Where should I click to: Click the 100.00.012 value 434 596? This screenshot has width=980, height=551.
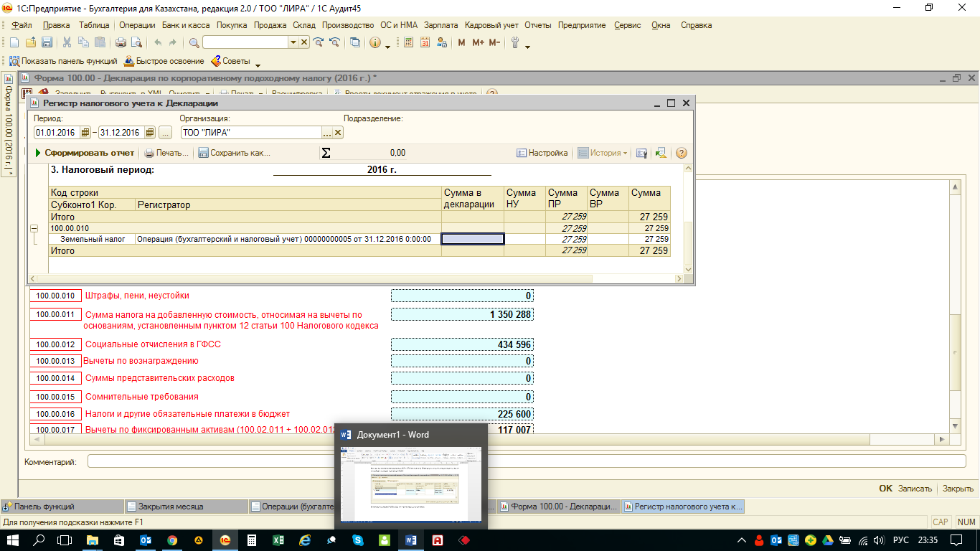tap(462, 345)
